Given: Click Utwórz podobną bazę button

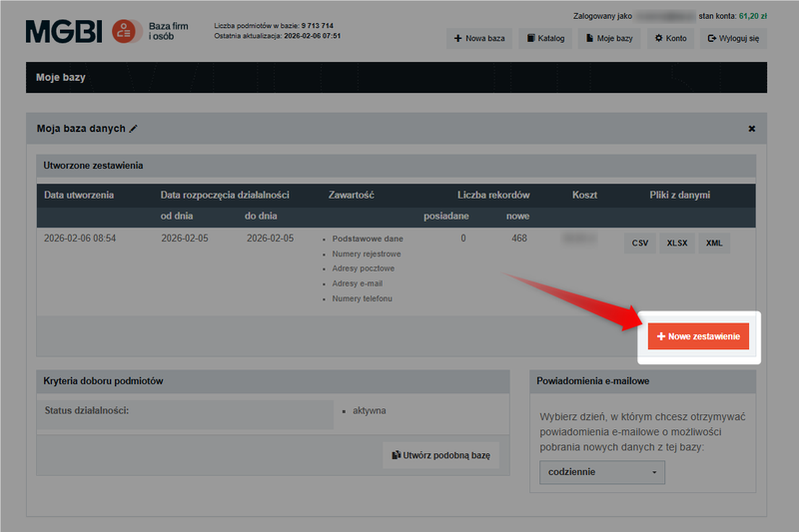Looking at the screenshot, I should click(x=440, y=455).
